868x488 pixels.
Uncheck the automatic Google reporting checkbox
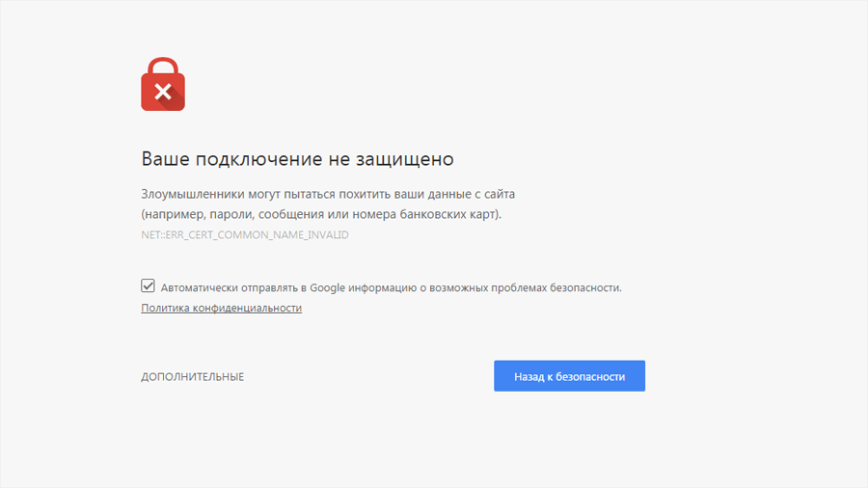click(148, 286)
